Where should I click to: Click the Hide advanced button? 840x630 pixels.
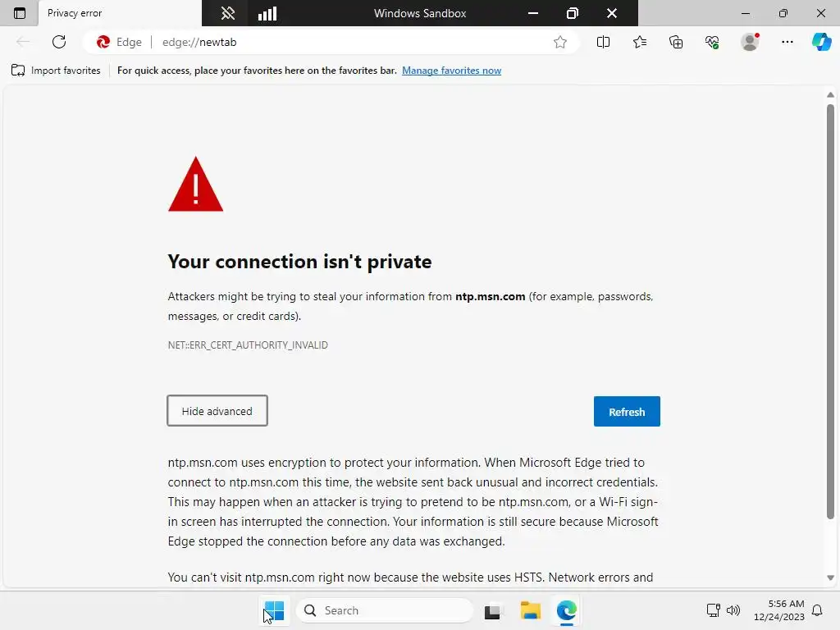pos(217,411)
